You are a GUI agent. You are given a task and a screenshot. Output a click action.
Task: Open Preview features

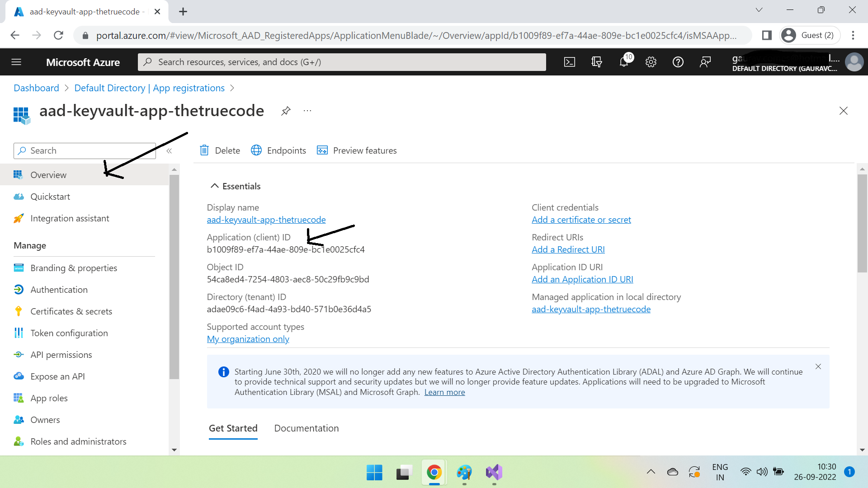(x=357, y=150)
